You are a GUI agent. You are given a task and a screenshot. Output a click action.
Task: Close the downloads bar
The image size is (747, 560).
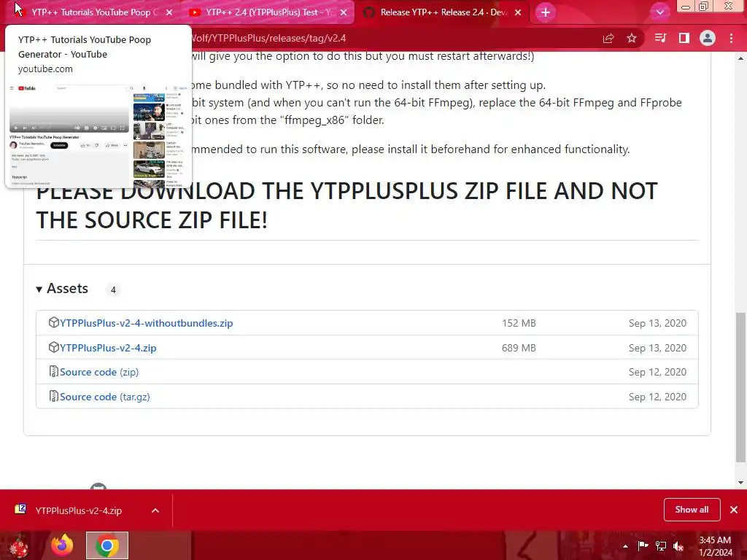734,510
